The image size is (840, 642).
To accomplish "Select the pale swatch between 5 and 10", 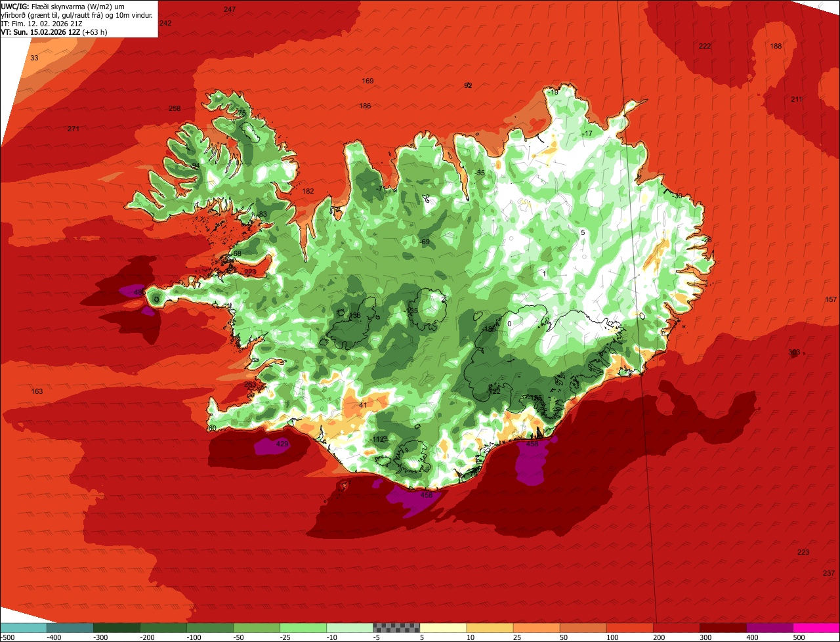I will pos(444,628).
